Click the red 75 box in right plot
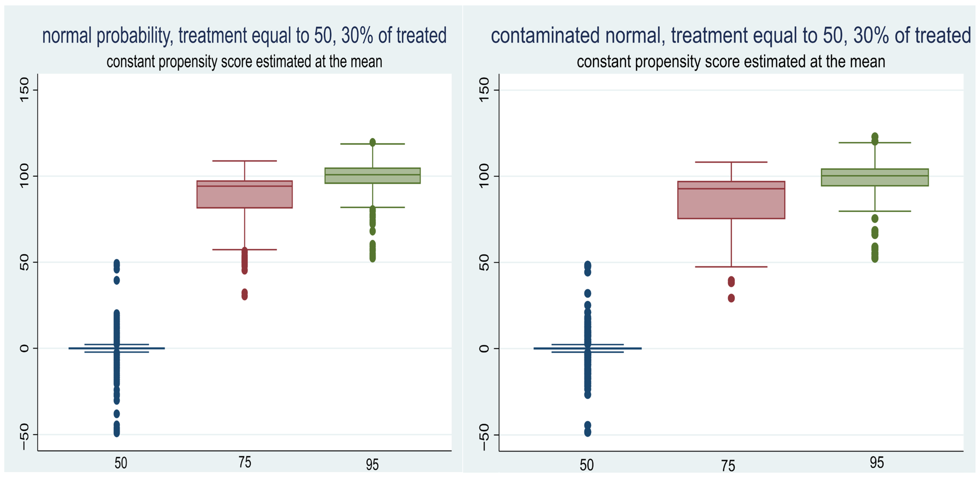The width and height of the screenshot is (980, 478). [x=731, y=200]
